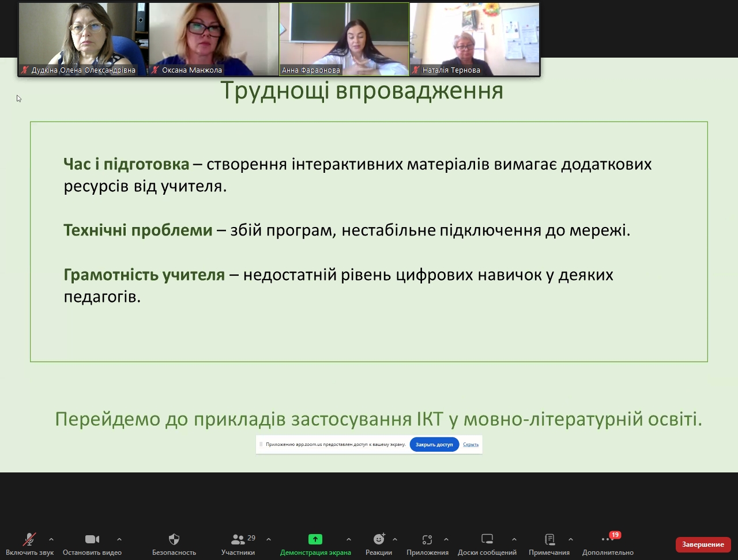The height and width of the screenshot is (560, 738).
Task: Click the bold text Грамотність учителя
Action: coord(144,275)
